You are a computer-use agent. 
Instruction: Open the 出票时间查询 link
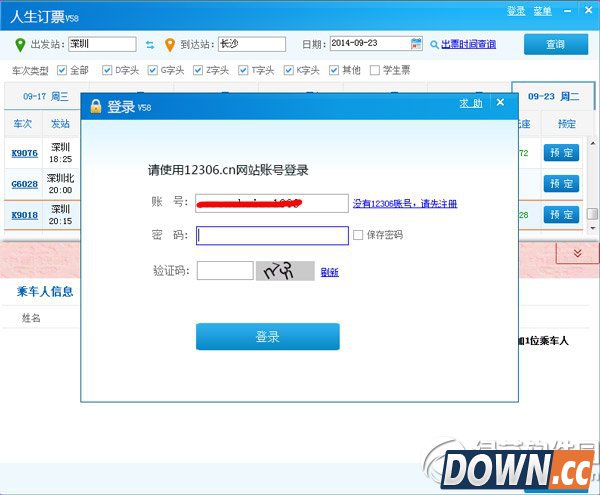[x=468, y=44]
